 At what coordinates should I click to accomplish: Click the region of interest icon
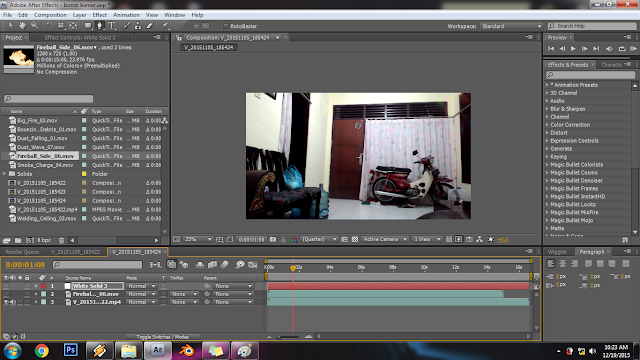(x=230, y=240)
